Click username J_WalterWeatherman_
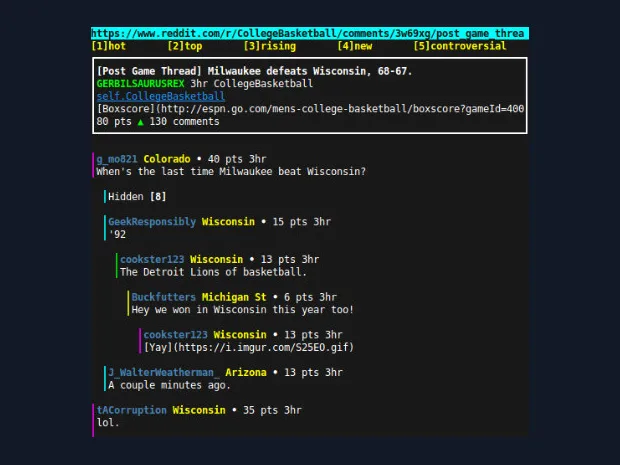Image resolution: width=620 pixels, height=465 pixels. [x=158, y=373]
